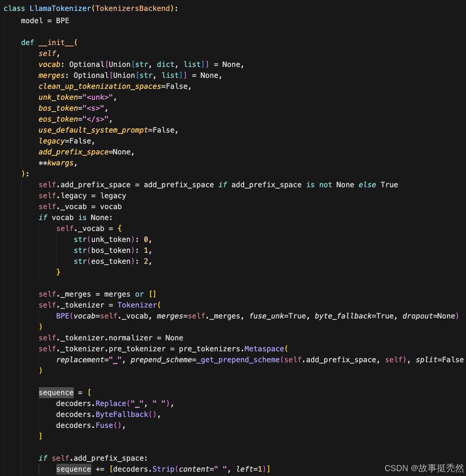Click the use_default_system_prompt parameter
466x476 pixels.
tap(93, 130)
